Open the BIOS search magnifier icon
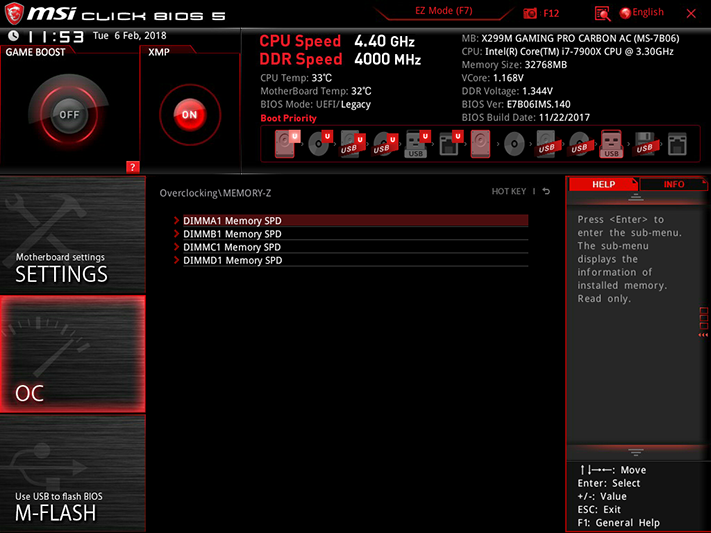The image size is (711, 533). 602,14
